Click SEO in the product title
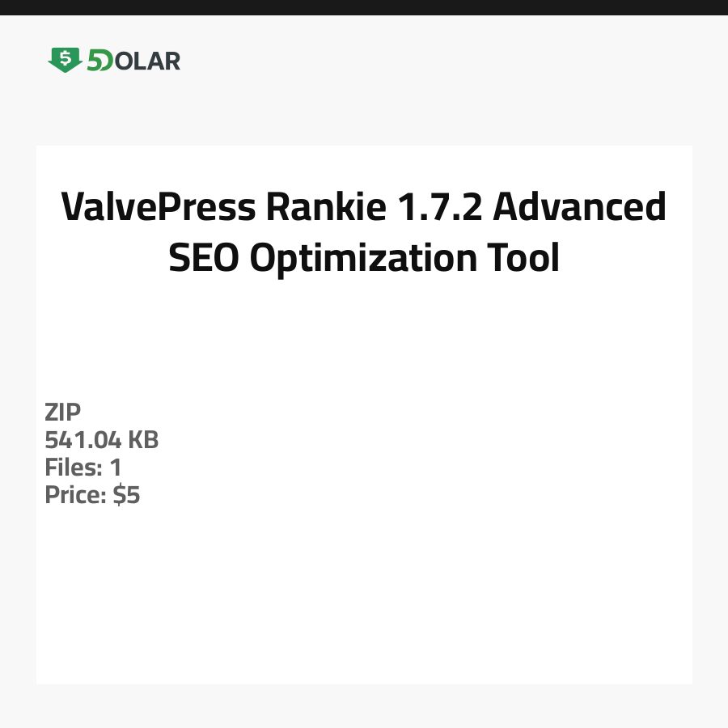The image size is (728, 728). point(204,259)
